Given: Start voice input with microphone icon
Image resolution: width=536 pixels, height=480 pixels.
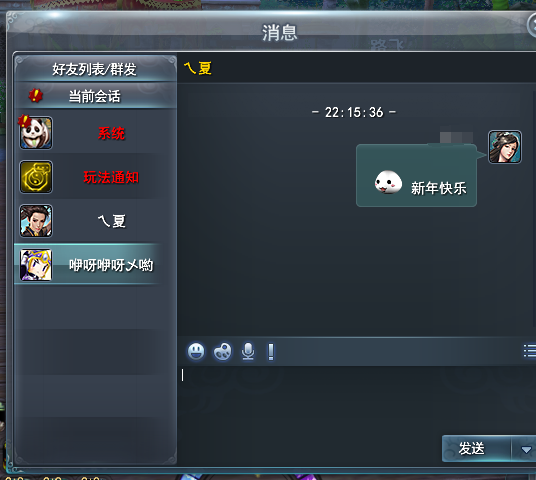Looking at the screenshot, I should [x=248, y=351].
